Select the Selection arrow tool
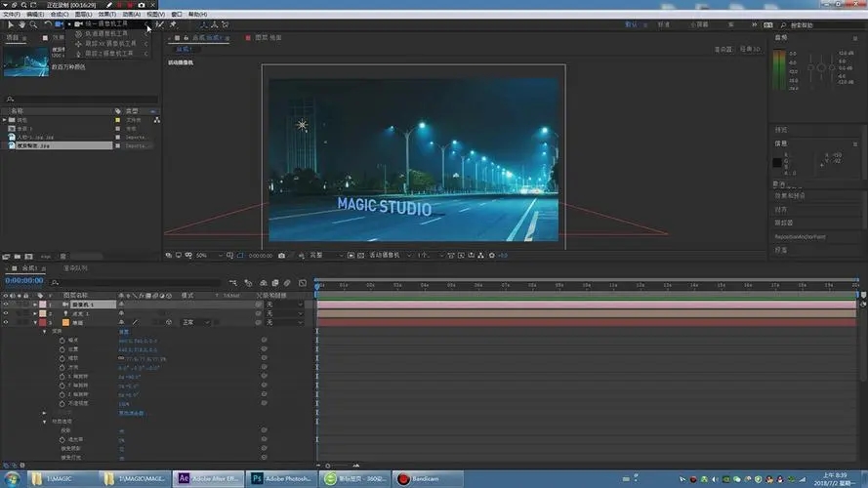Screen dimensions: 868x488 click(11, 24)
